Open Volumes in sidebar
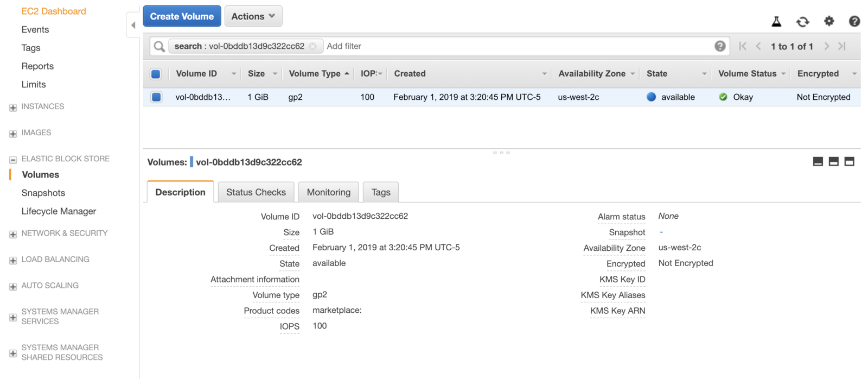 [41, 175]
